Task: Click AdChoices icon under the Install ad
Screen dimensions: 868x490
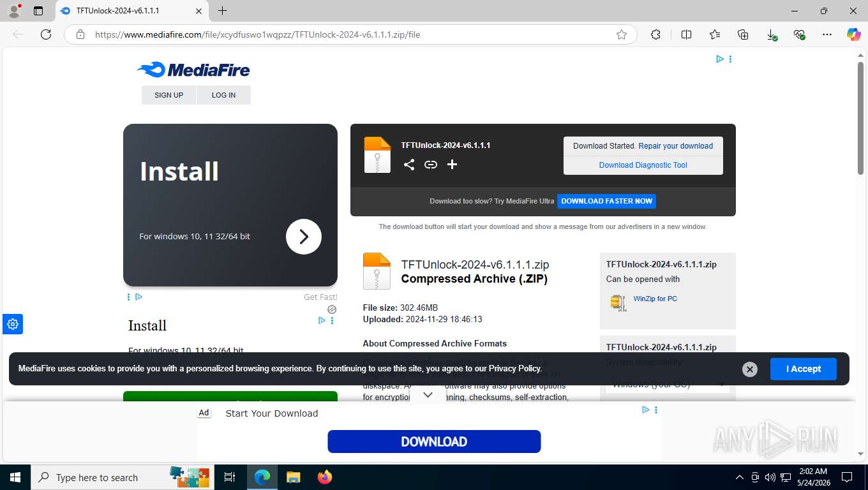Action: pyautogui.click(x=138, y=297)
